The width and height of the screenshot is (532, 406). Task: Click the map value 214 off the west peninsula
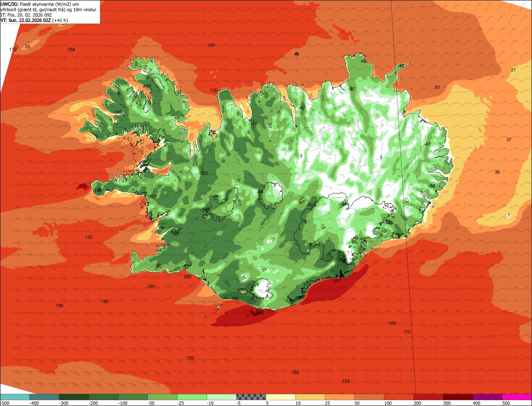pos(83,186)
